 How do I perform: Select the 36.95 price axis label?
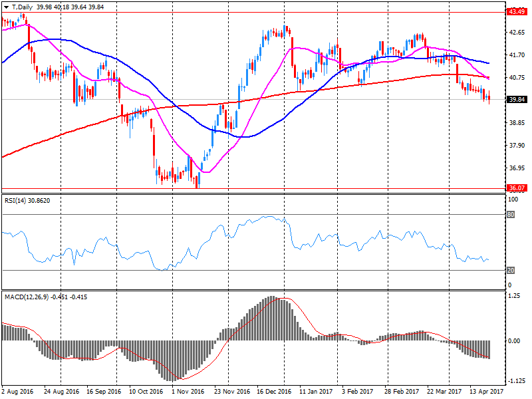517,168
